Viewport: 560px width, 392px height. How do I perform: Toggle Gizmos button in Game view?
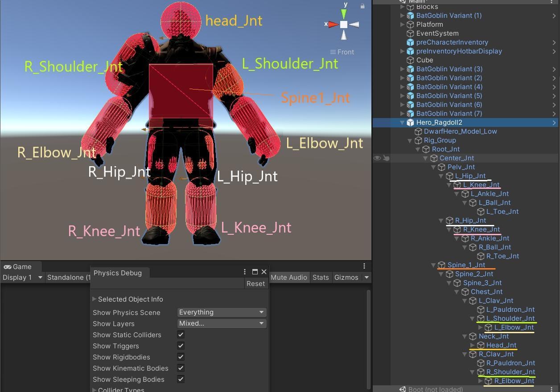click(346, 278)
